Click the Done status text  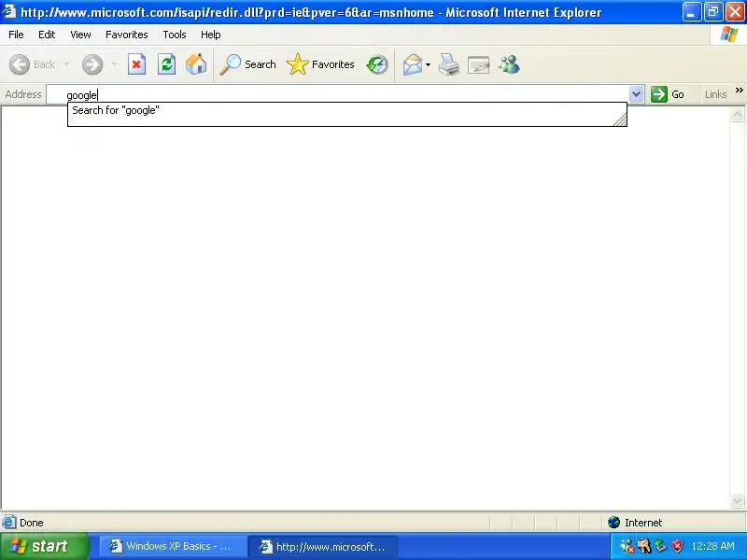coord(32,523)
